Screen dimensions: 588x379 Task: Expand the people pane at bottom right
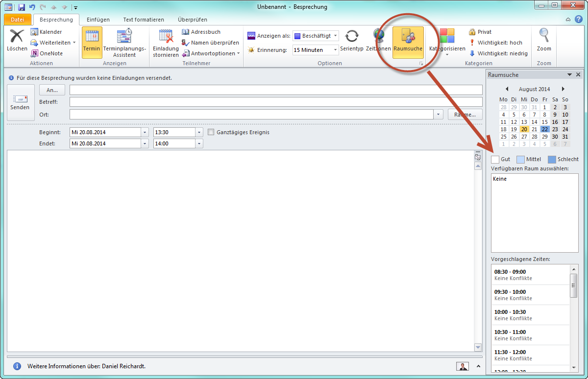tap(477, 366)
